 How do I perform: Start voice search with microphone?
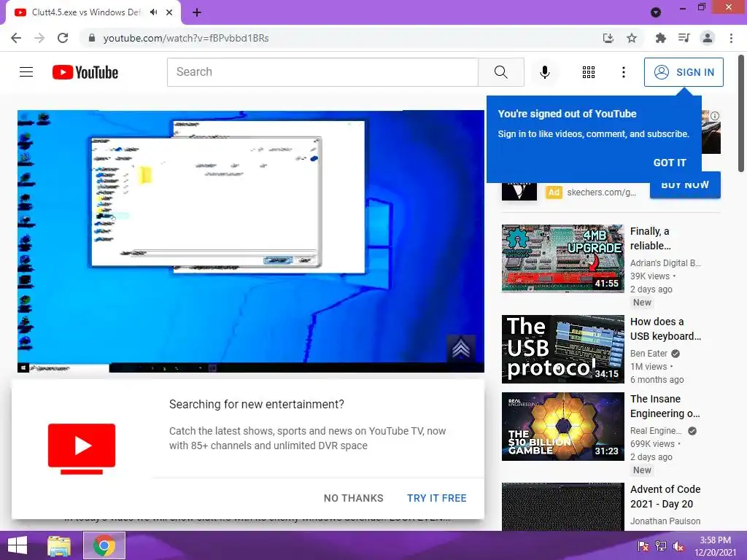coord(544,72)
